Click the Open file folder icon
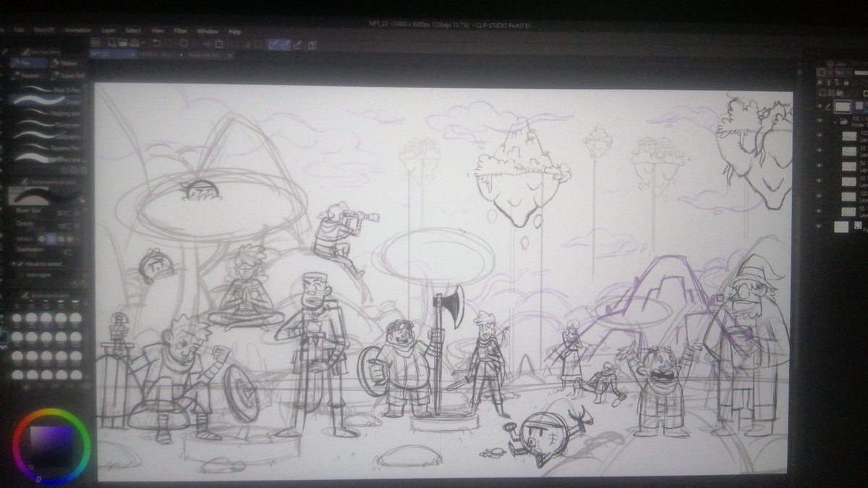Viewport: 868px width, 488px height. [x=124, y=43]
